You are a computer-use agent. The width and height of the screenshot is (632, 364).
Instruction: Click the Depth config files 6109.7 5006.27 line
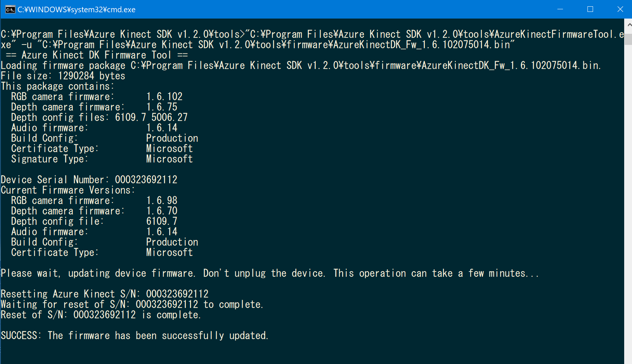pos(99,118)
